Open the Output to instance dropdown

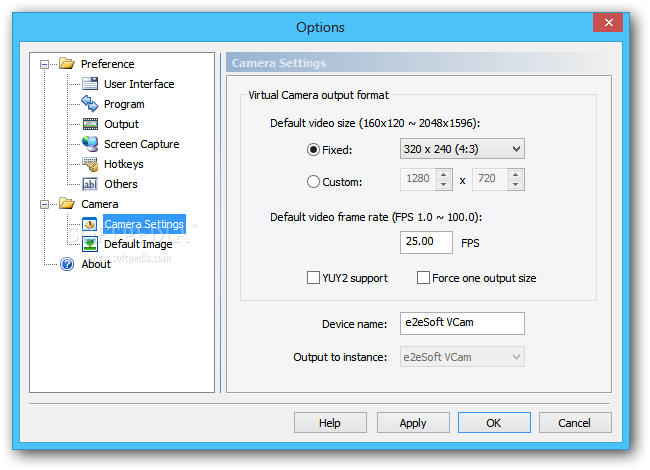[x=462, y=357]
